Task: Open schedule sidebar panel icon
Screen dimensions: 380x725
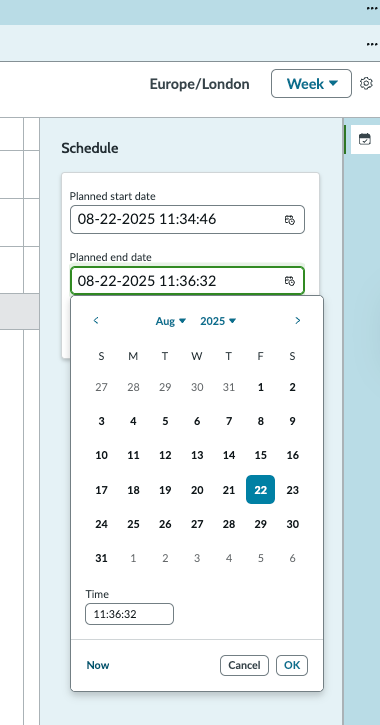Action: [x=365, y=139]
